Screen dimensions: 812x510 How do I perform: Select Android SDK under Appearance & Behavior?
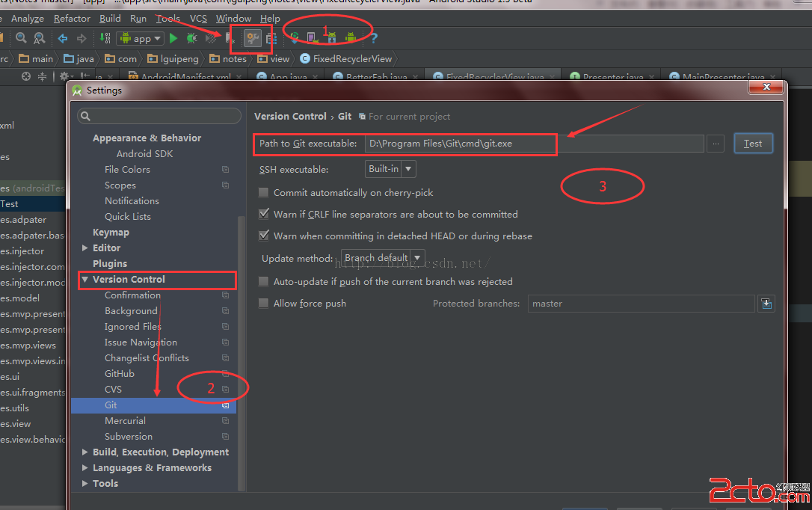pos(144,154)
